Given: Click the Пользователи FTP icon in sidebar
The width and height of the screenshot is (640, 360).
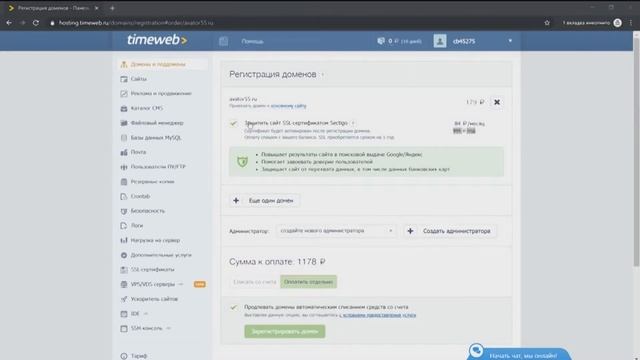Looking at the screenshot, I should click(124, 167).
